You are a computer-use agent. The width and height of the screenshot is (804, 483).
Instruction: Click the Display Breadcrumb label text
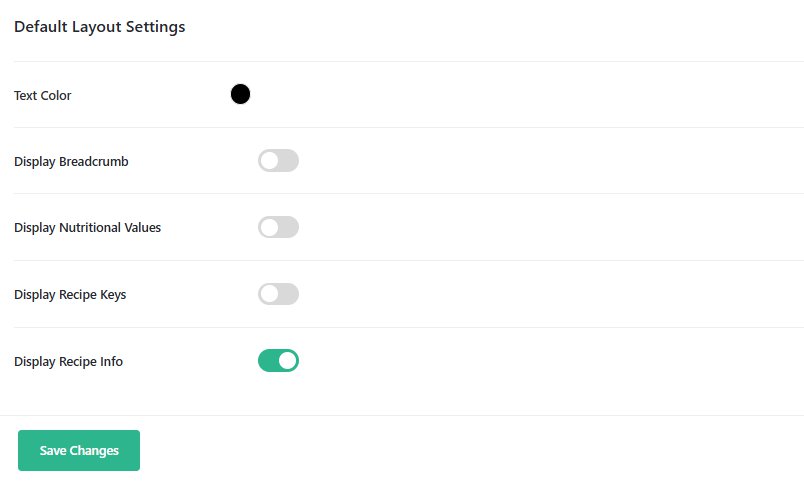click(71, 161)
